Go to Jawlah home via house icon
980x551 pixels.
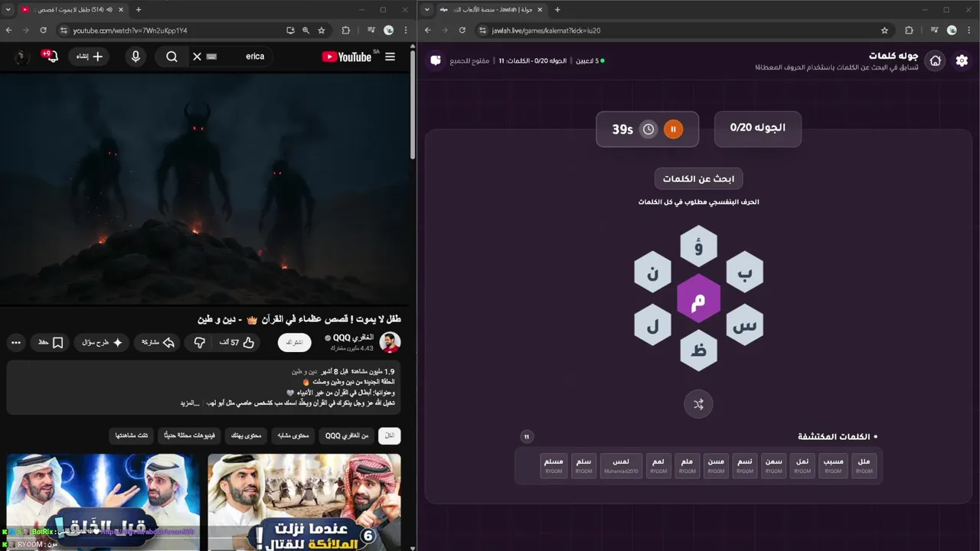(x=935, y=60)
